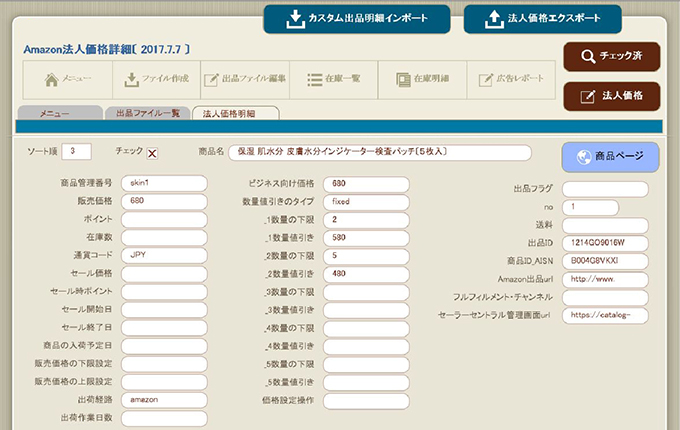Image resolution: width=680 pixels, height=430 pixels.
Task: Open the 出品ファイル一覧 tab
Action: click(x=147, y=113)
